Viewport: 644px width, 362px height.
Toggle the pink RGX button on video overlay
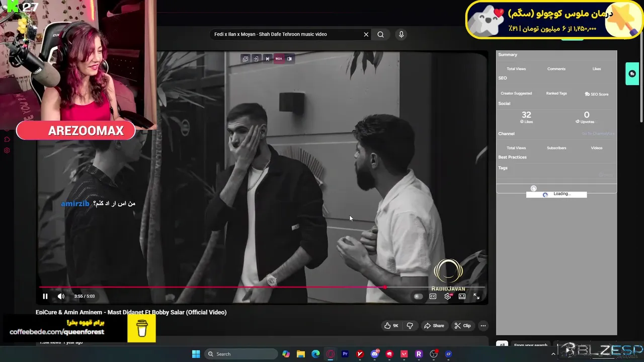tap(279, 59)
